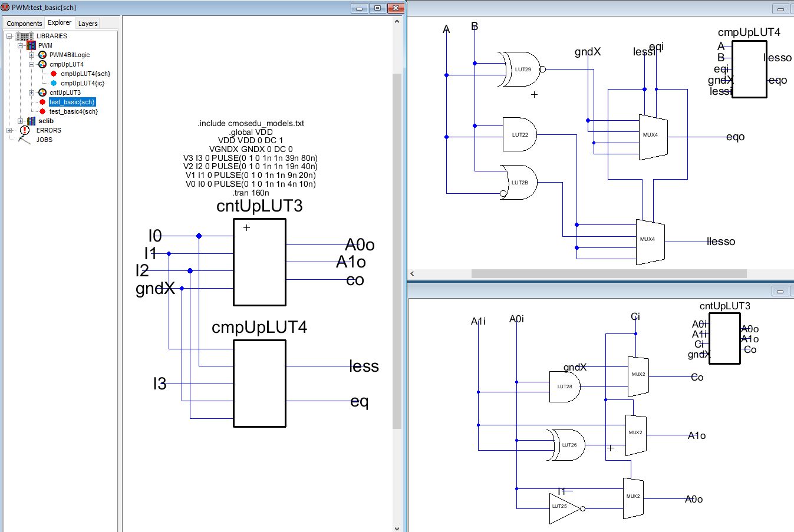The width and height of the screenshot is (794, 532).
Task: Click the PWM4BitLogic cell group icon
Action: tap(42, 55)
